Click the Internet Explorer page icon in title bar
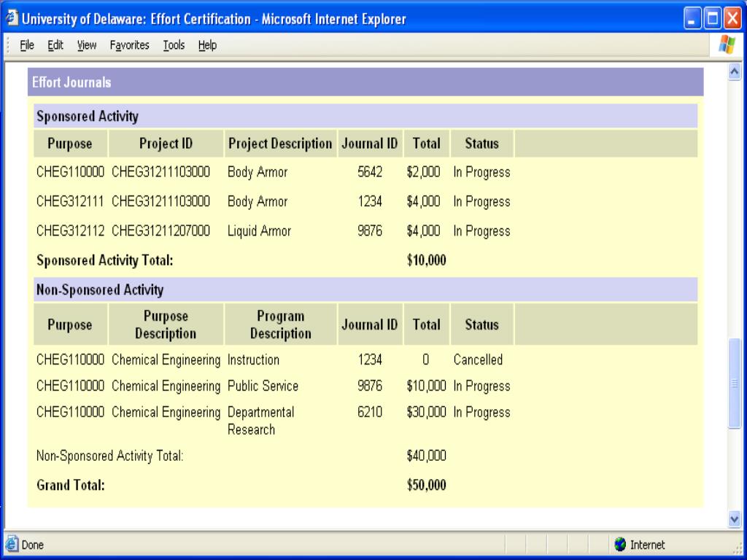747x560 pixels. pyautogui.click(x=12, y=18)
